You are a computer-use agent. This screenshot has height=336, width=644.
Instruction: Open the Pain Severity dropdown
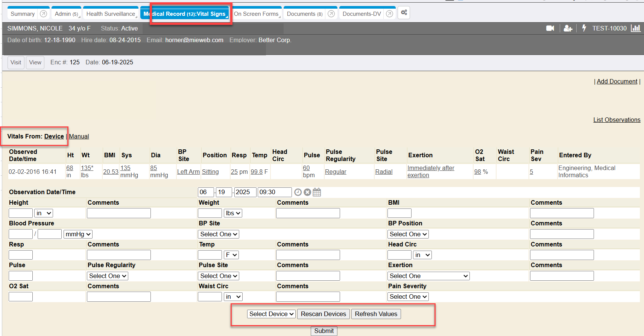click(x=408, y=296)
